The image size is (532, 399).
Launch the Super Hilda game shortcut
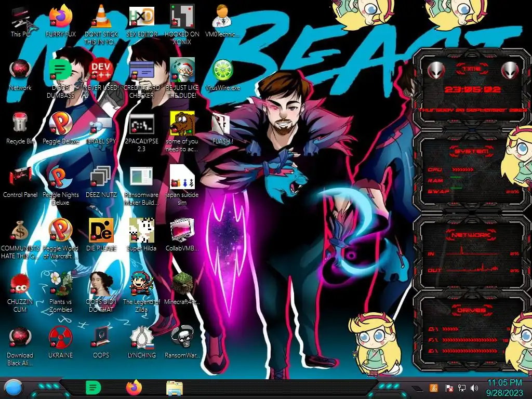coord(141,235)
